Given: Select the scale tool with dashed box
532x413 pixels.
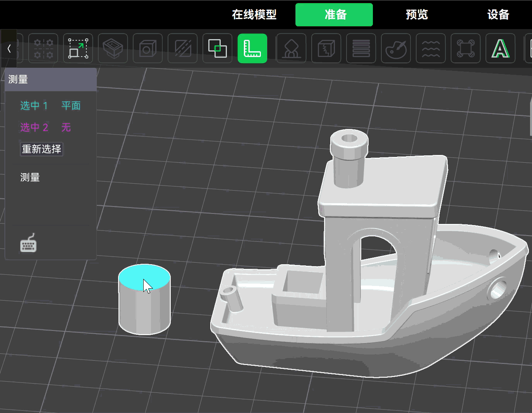Looking at the screenshot, I should click(x=78, y=48).
